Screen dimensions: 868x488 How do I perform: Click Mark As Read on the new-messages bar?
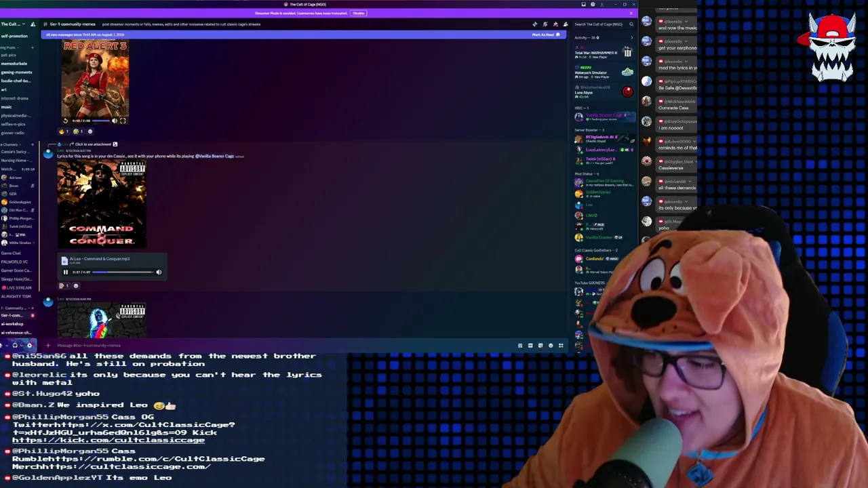click(546, 35)
